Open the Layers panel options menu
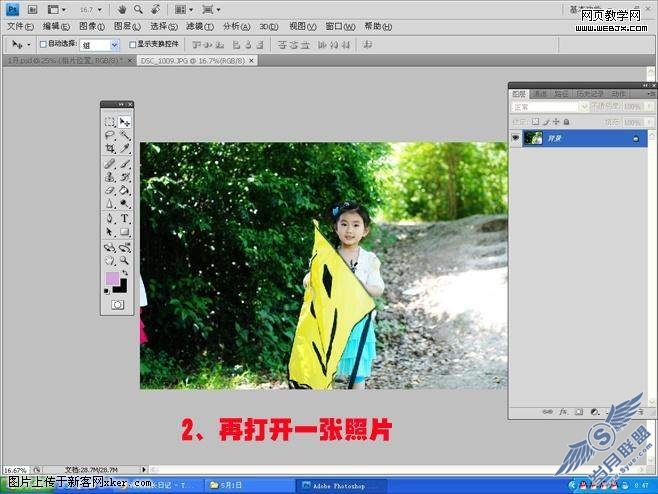Screen dimensions: 658x494 (x=650, y=94)
